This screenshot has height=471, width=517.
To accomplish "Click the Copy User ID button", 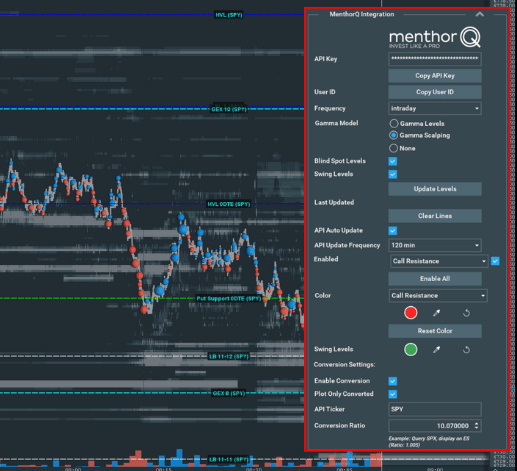I will (x=435, y=92).
